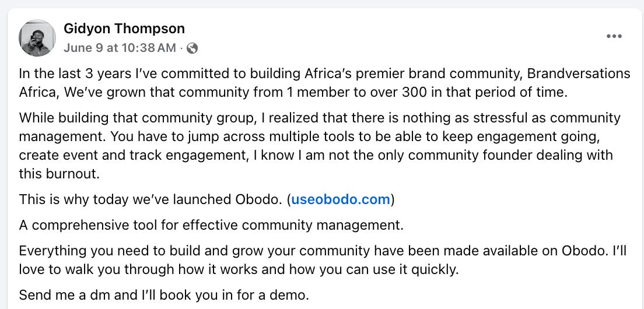
Task: Click the paragraph starting 'Everything you need to build'
Action: tap(323, 260)
